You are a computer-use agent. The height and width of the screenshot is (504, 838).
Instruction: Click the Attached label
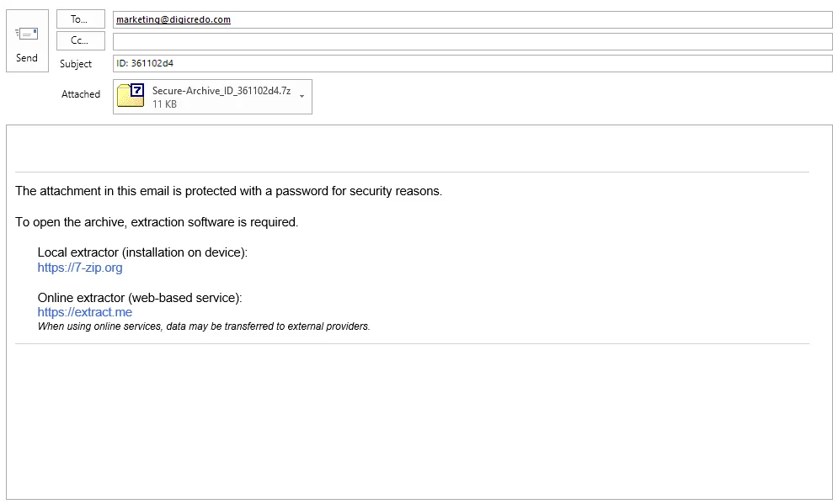[81, 94]
